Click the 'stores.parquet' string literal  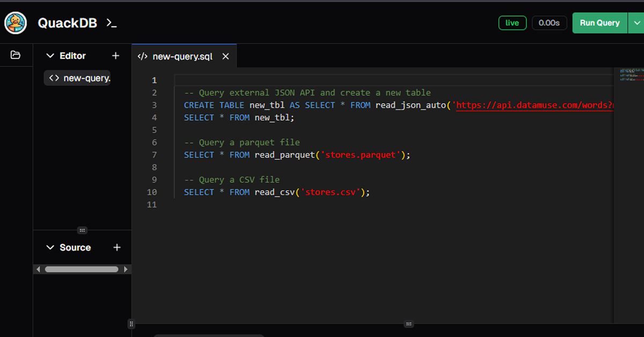click(x=361, y=155)
